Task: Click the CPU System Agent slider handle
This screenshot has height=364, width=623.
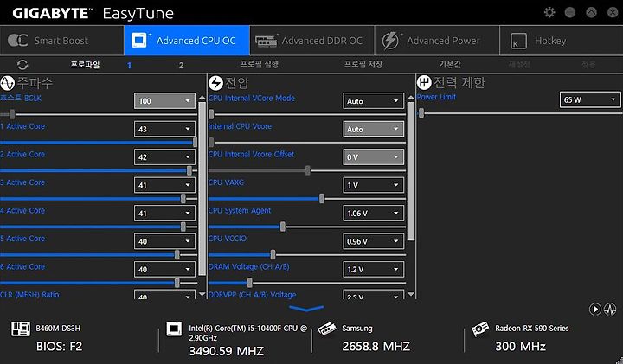Action: pyautogui.click(x=282, y=227)
